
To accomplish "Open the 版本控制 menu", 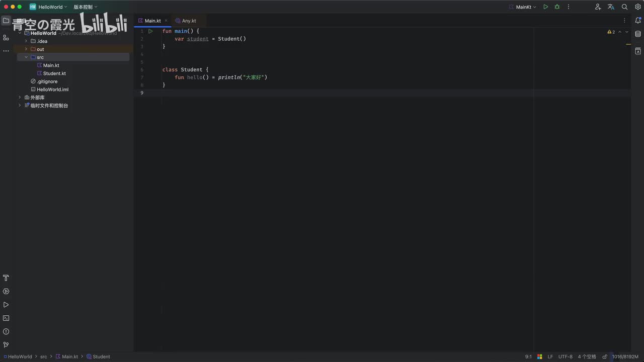I will pos(86,7).
